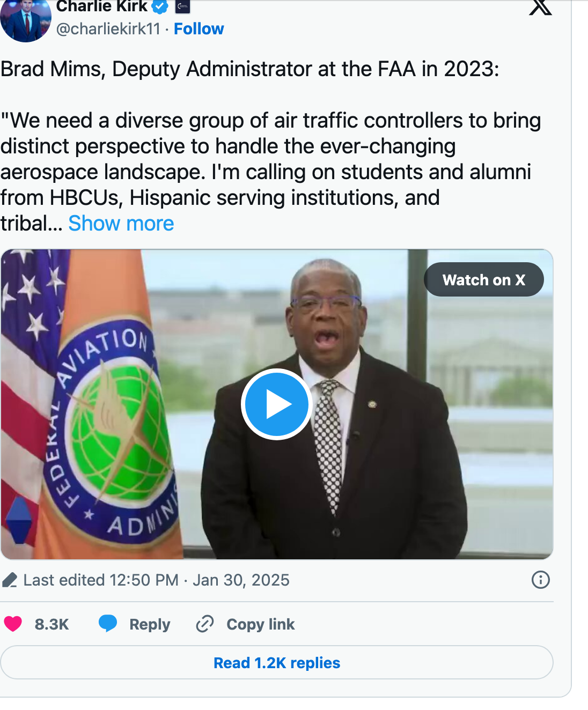Image resolution: width=588 pixels, height=710 pixels.
Task: Click the Reply label
Action: click(150, 624)
